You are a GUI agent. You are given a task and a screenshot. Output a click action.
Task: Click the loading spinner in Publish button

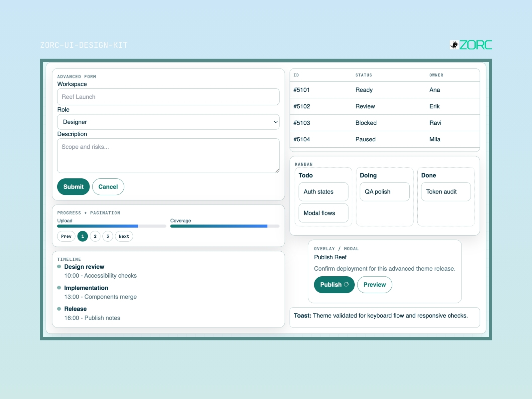pos(346,284)
